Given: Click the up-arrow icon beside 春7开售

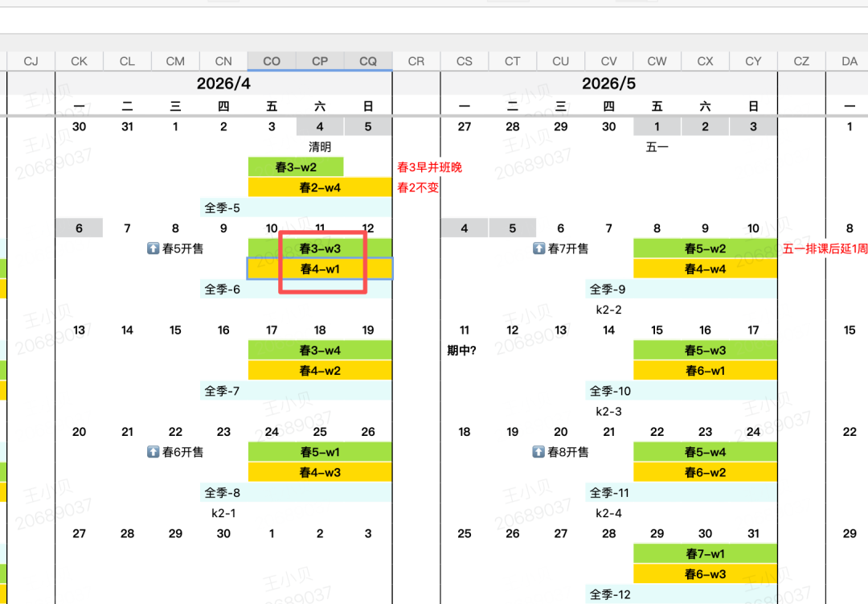Looking at the screenshot, I should coord(539,249).
